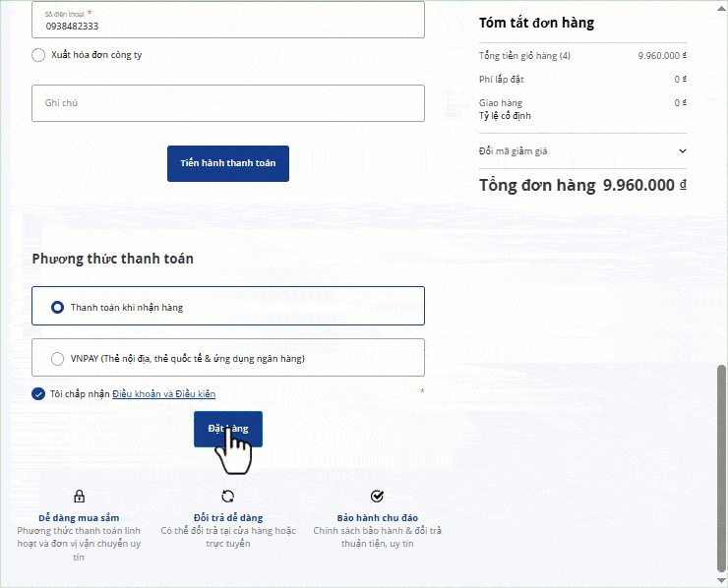Click the Tóm tắt đơn hàng title
The width and height of the screenshot is (728, 588).
536,23
